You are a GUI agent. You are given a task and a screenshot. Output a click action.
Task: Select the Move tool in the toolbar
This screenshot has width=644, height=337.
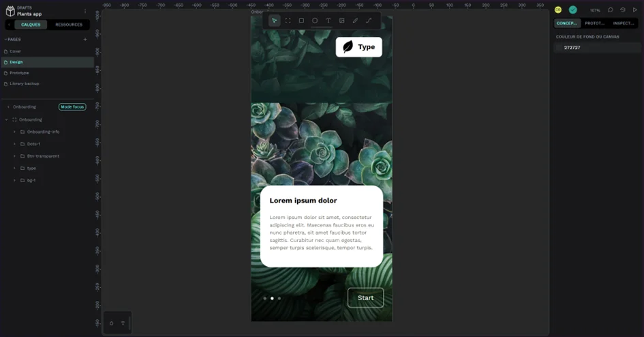(x=274, y=20)
